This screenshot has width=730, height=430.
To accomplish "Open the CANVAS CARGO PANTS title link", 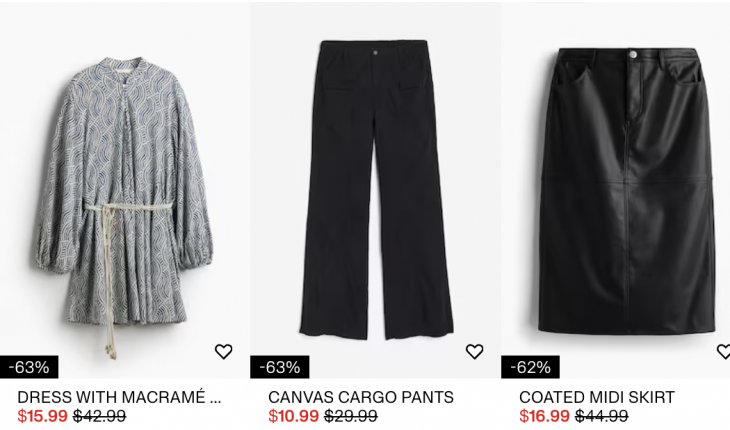I will pos(361,397).
